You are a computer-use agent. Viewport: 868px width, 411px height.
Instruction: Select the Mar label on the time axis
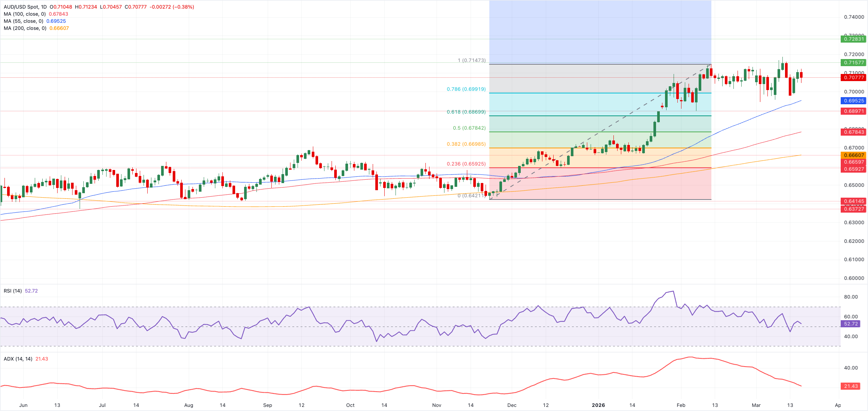coord(757,405)
